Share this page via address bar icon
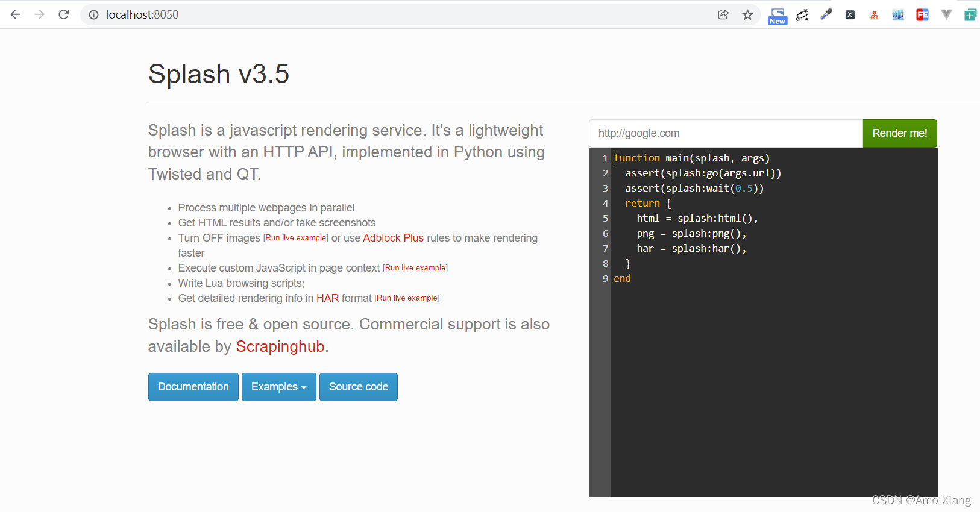980x512 pixels. coord(723,15)
